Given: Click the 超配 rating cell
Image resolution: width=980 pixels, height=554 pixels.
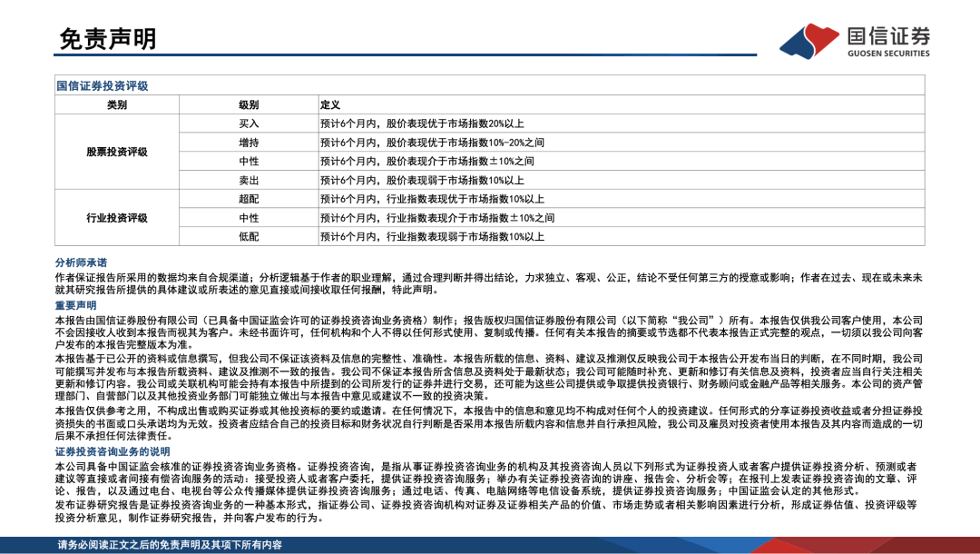Looking at the screenshot, I should point(249,199).
